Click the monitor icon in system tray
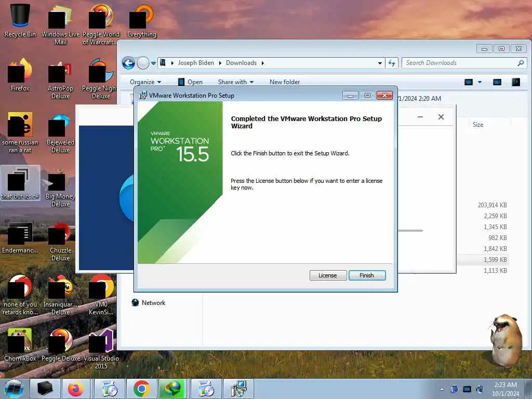Viewport: 532px width, 399px height. pyautogui.click(x=467, y=389)
